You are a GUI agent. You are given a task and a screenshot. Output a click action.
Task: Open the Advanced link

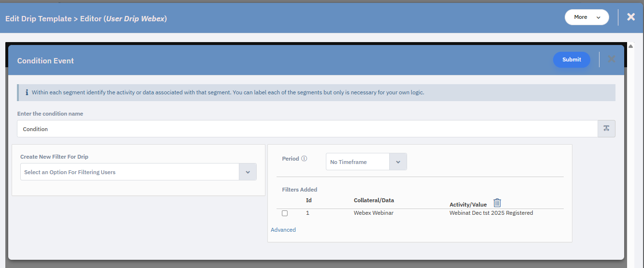pyautogui.click(x=283, y=230)
